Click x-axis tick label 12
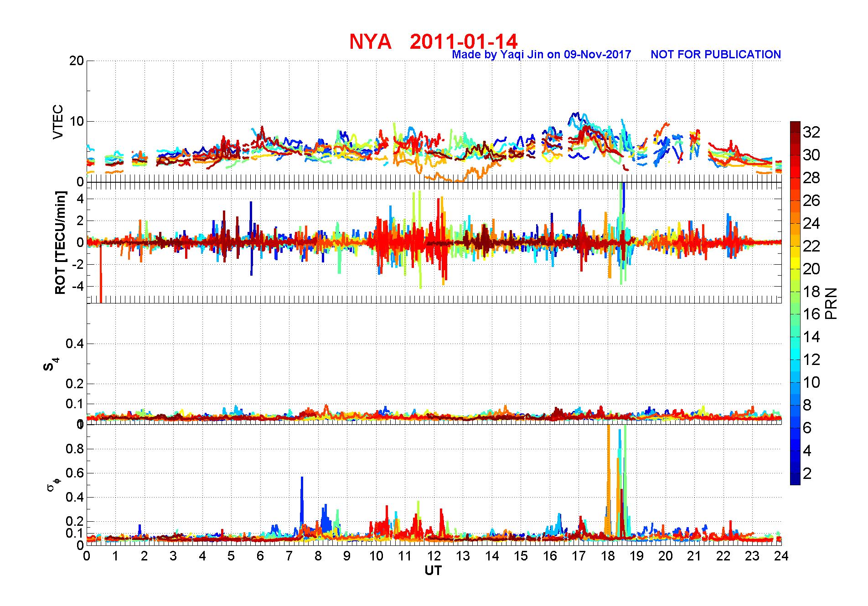The image size is (868, 606). (x=434, y=556)
